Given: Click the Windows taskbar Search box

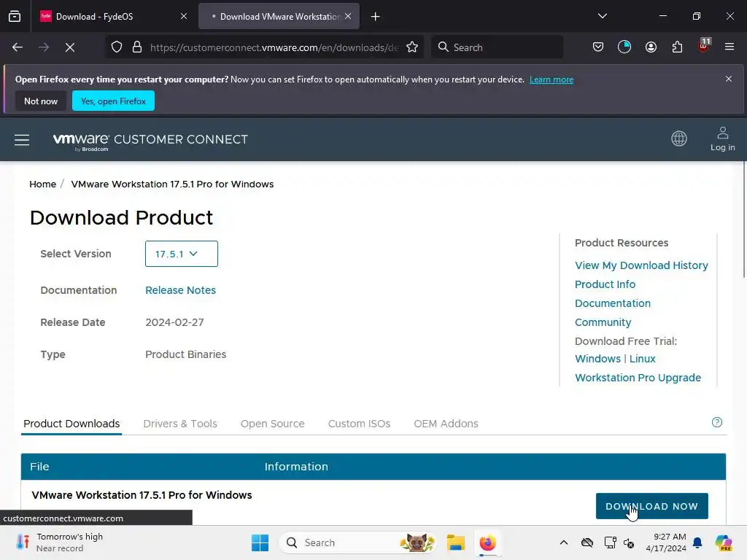Looking at the screenshot, I should (358, 542).
